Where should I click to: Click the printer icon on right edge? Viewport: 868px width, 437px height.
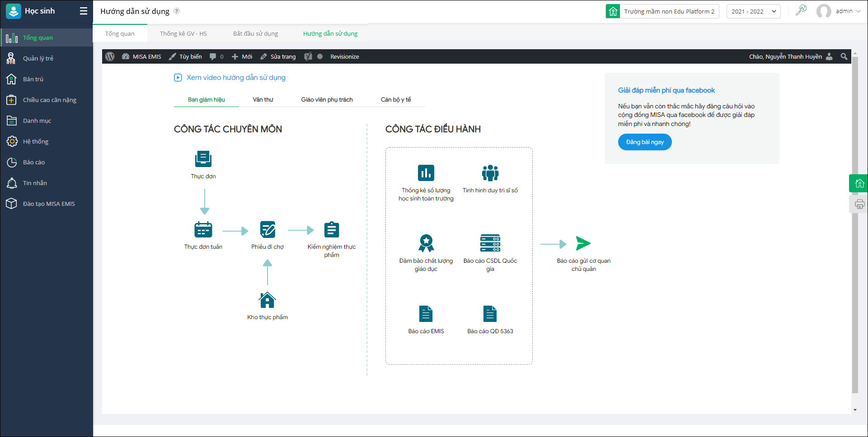click(x=859, y=205)
